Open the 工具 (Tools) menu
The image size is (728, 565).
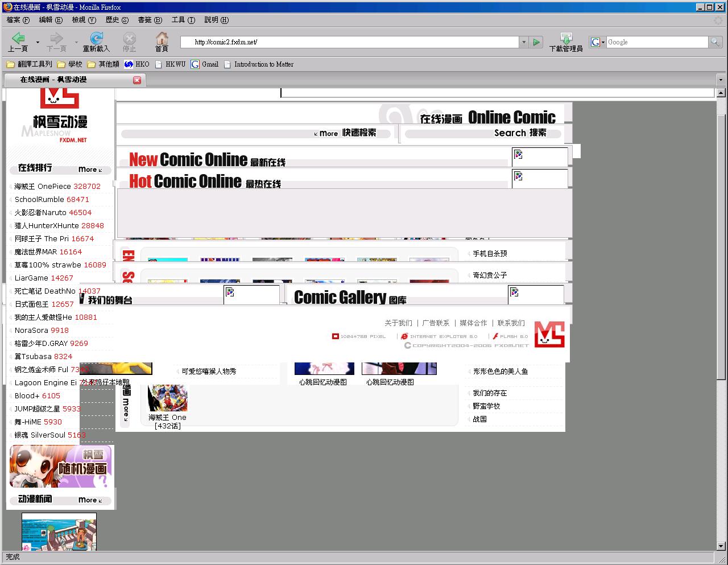point(183,20)
